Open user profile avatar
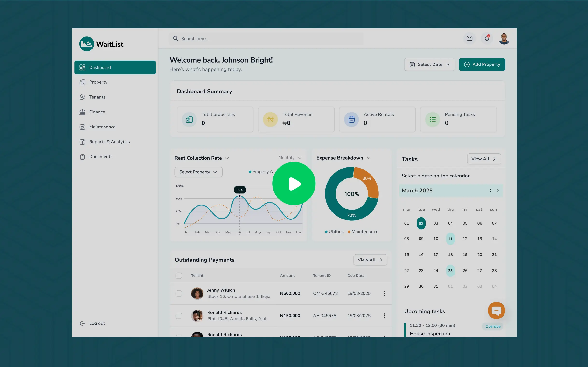The image size is (588, 367). point(504,39)
